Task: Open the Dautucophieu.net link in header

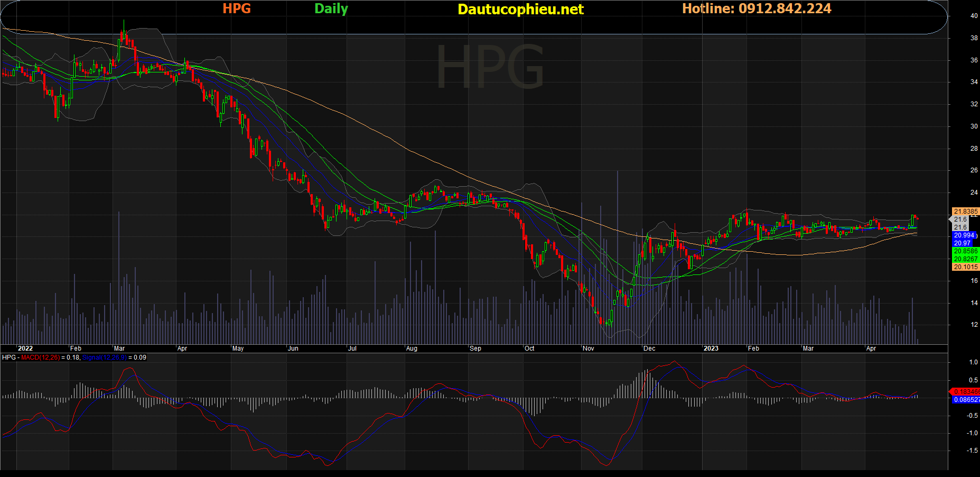Action: (520, 9)
